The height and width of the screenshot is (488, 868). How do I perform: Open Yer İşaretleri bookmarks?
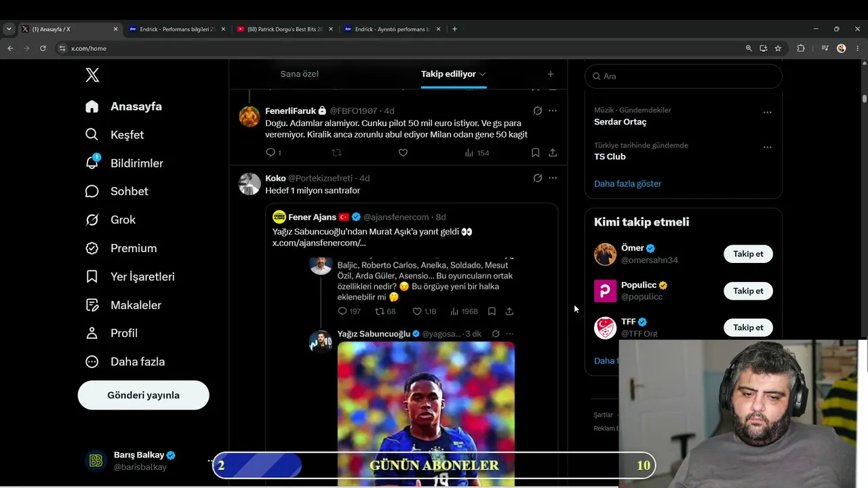pos(130,277)
